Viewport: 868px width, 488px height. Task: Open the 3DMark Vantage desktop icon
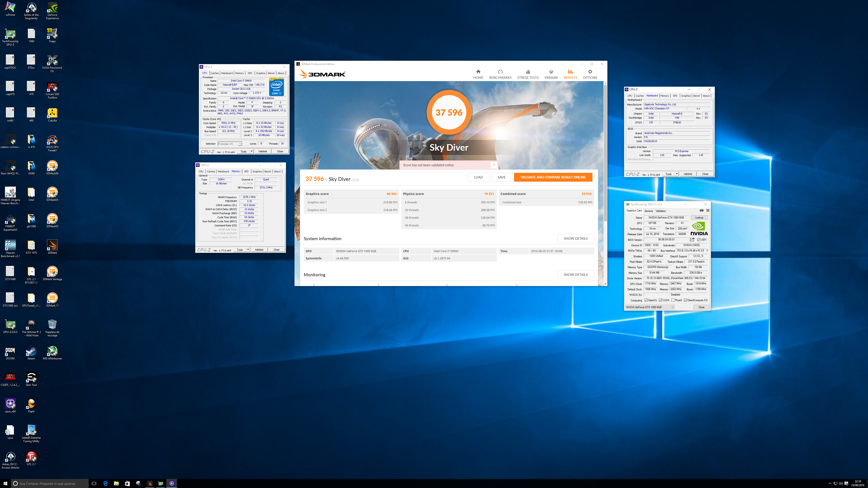click(52, 273)
